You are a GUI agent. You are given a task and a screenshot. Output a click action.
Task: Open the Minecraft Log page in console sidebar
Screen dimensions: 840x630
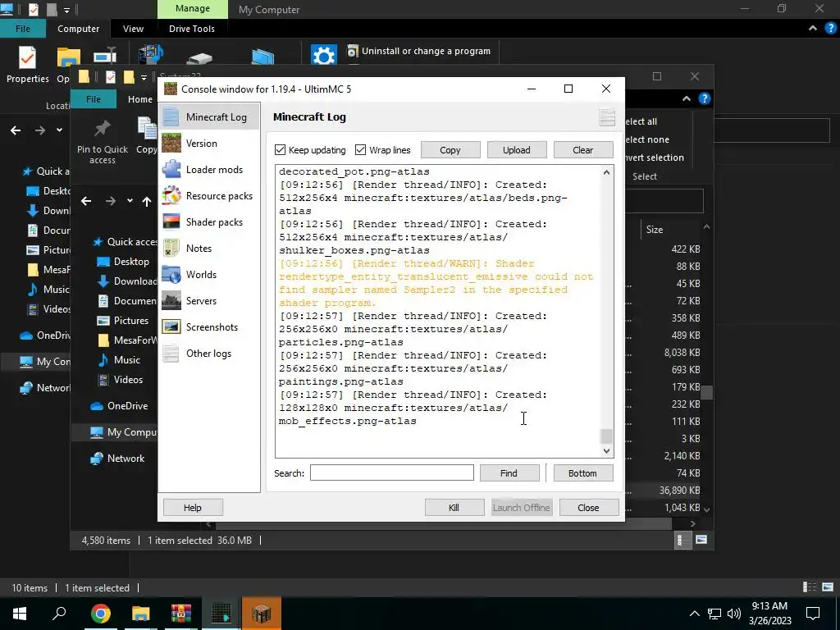[209, 116]
